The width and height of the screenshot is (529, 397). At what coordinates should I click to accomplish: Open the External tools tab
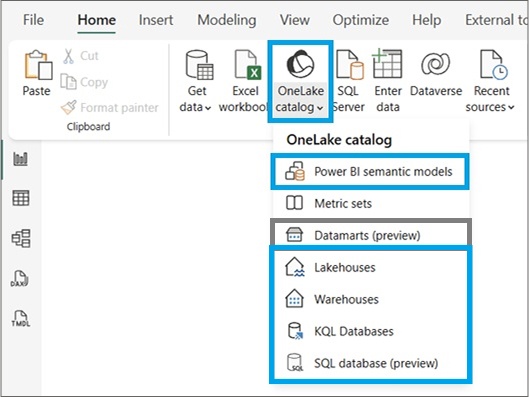pos(496,20)
